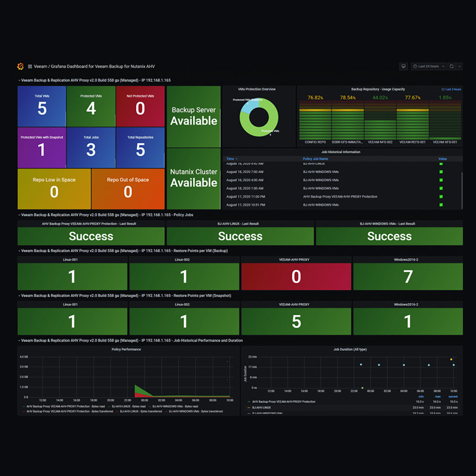Click the Nutanix Cluster Available panel
Screen dimensions: 476x476
tap(194, 178)
